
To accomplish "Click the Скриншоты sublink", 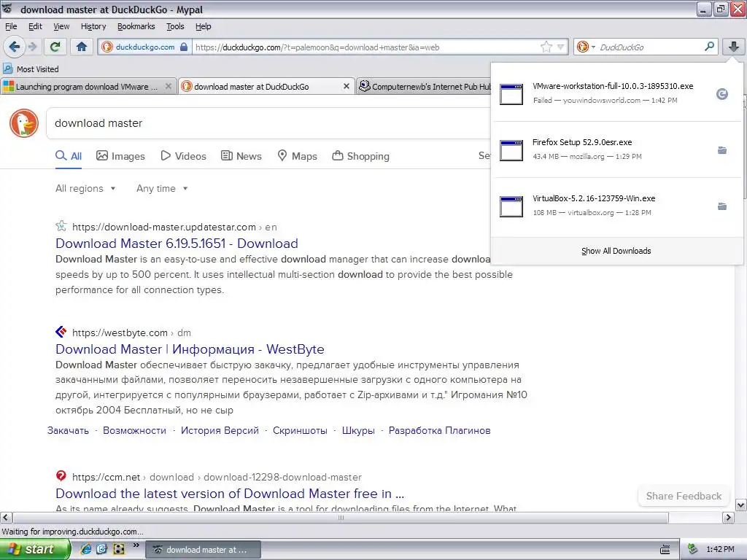I will point(300,430).
